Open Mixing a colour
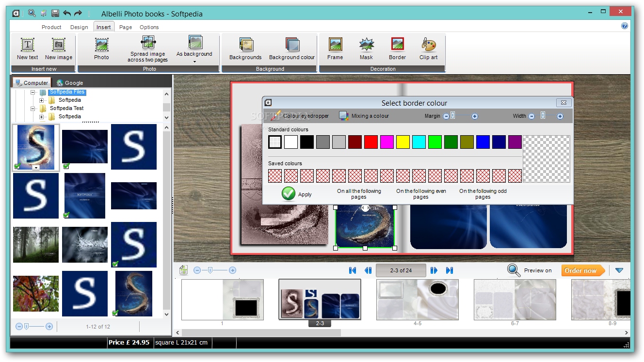This screenshot has height=362, width=644. [x=364, y=116]
